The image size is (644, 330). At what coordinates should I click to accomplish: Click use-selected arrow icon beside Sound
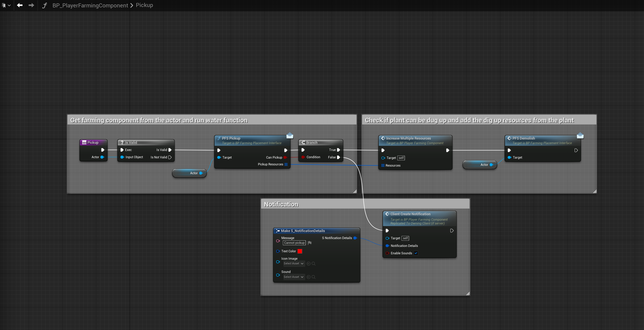click(x=308, y=277)
